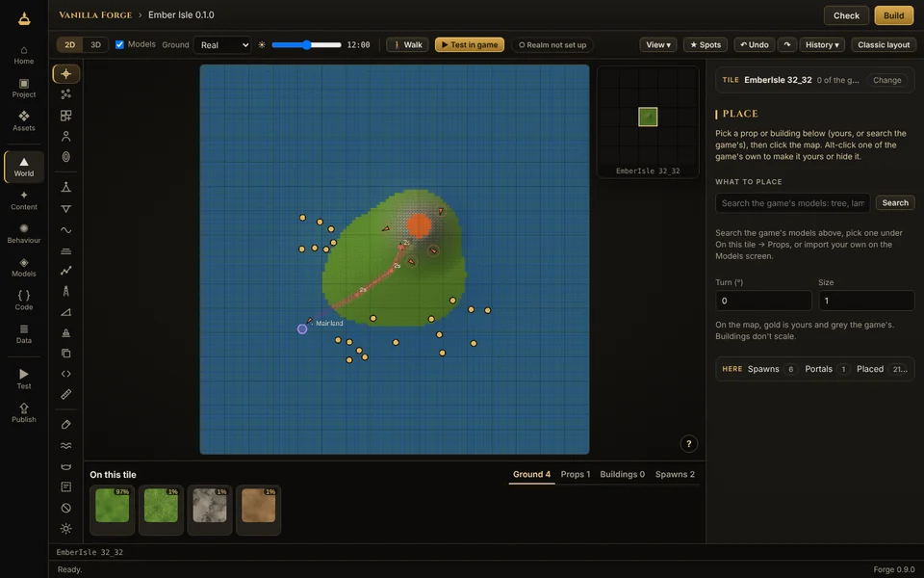This screenshot has width=924, height=578.
Task: Click the Build button
Action: point(893,16)
